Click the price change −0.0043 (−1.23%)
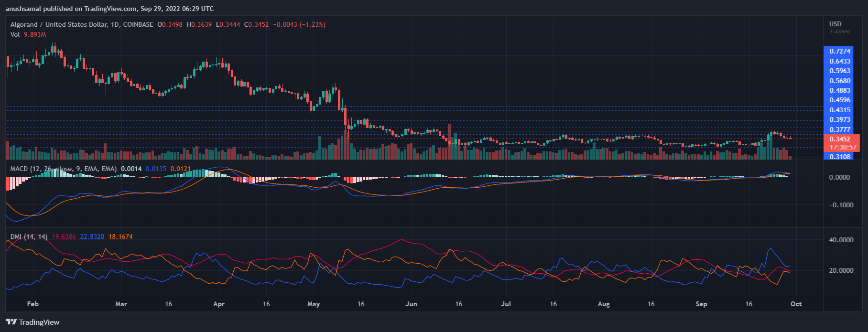Image resolution: width=868 pixels, height=332 pixels. point(299,24)
